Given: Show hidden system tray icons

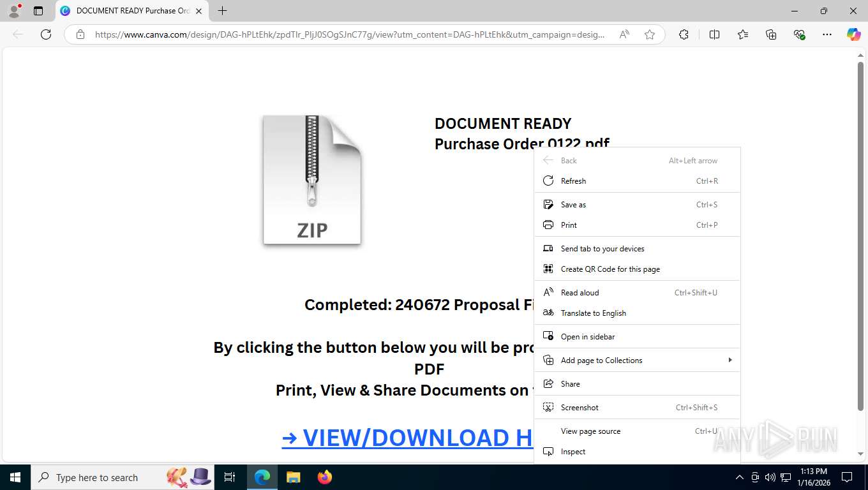Looking at the screenshot, I should (740, 477).
